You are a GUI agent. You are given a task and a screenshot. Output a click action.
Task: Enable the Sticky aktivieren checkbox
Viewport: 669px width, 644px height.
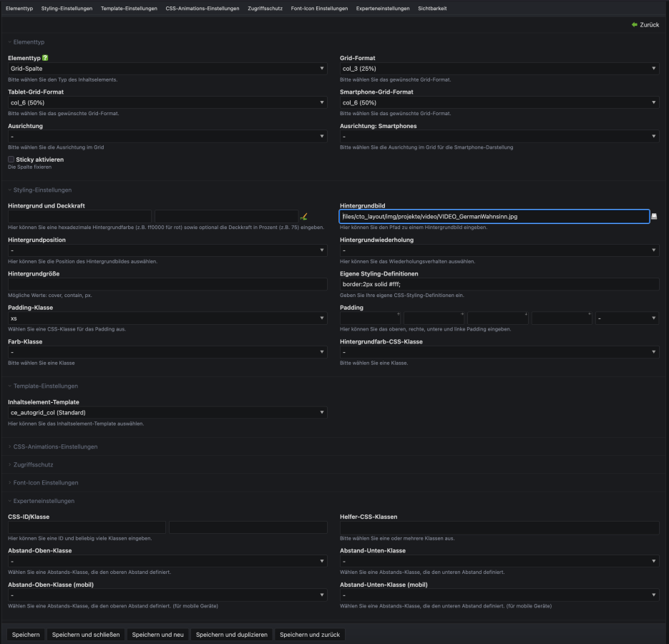[x=11, y=159]
